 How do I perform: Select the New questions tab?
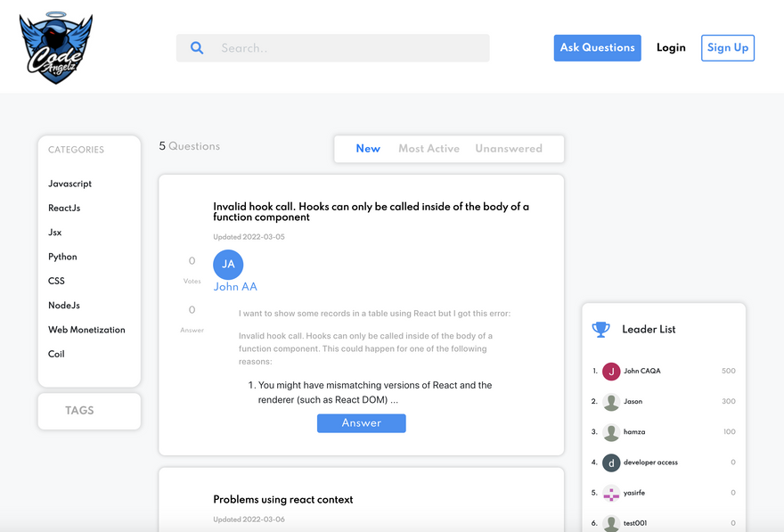[x=368, y=149]
